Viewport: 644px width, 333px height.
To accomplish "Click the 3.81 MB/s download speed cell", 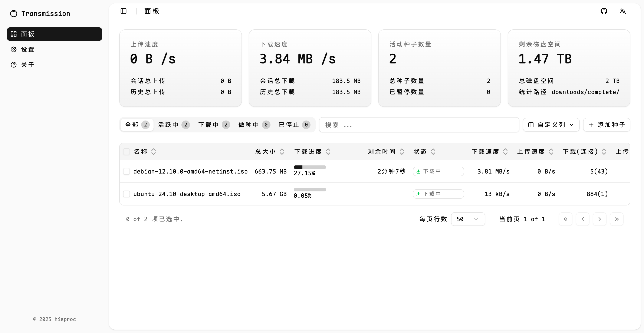I will (x=493, y=171).
